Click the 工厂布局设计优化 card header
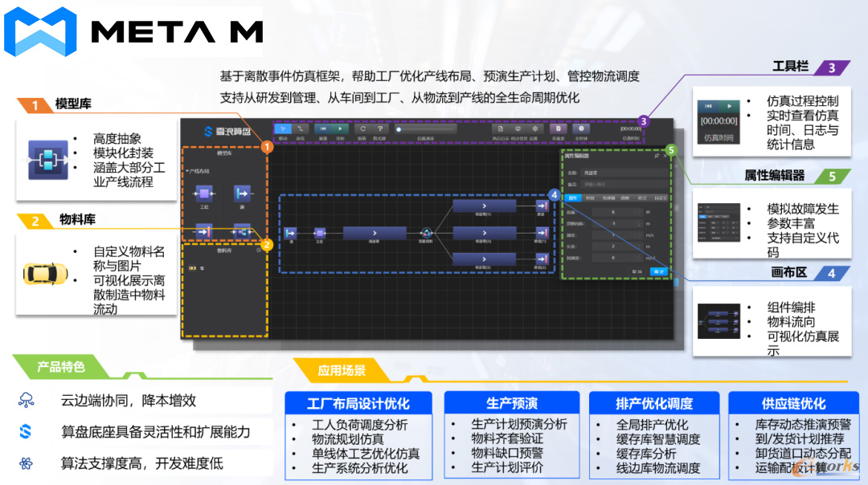 coord(358,403)
